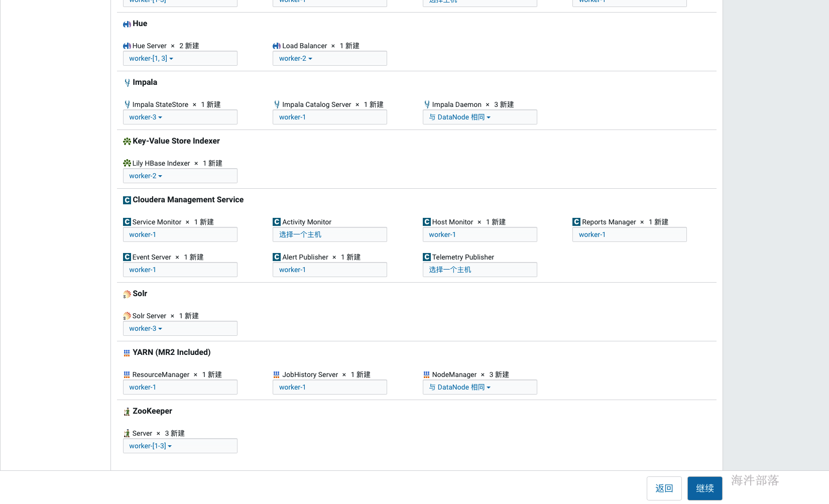Select a host for Activity Monitor
Screen dimensions: 829x504
(x=330, y=235)
